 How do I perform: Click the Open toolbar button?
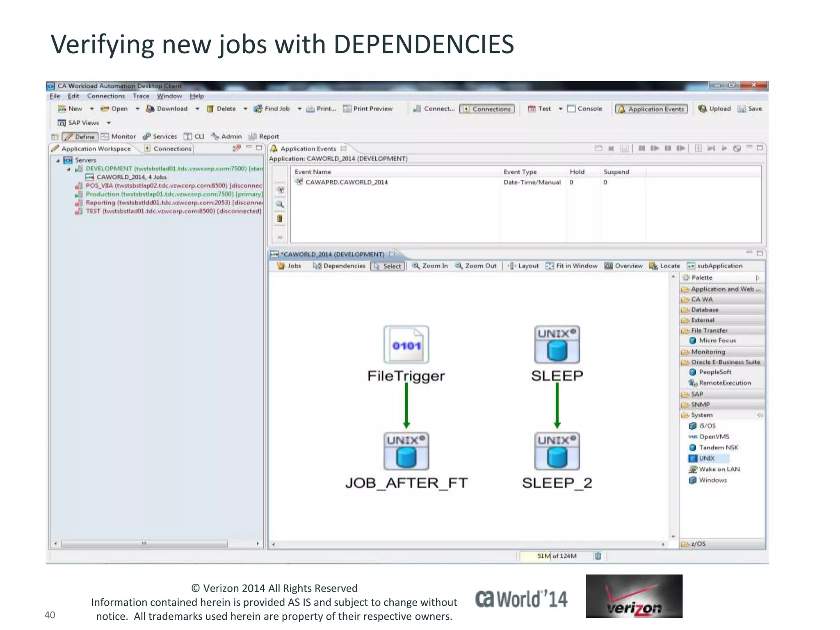click(114, 109)
